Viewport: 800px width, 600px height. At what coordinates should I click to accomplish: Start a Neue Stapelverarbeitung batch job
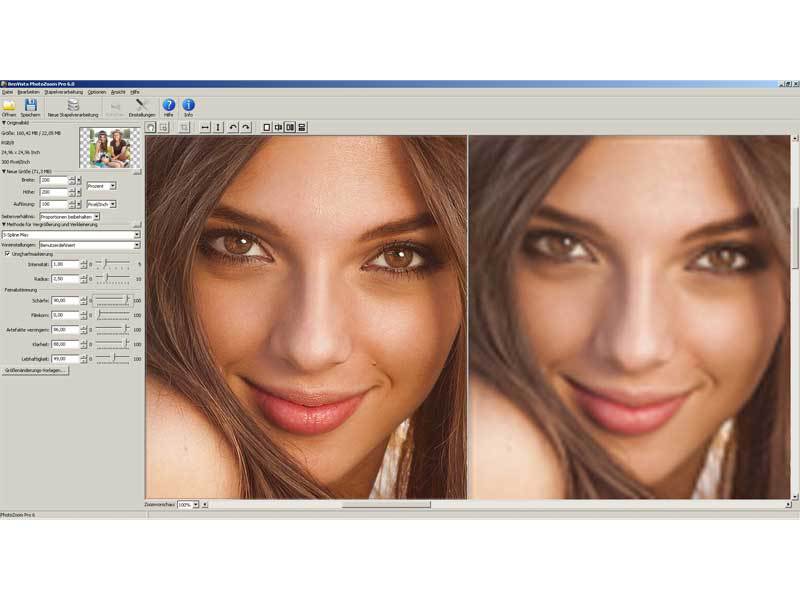click(73, 106)
